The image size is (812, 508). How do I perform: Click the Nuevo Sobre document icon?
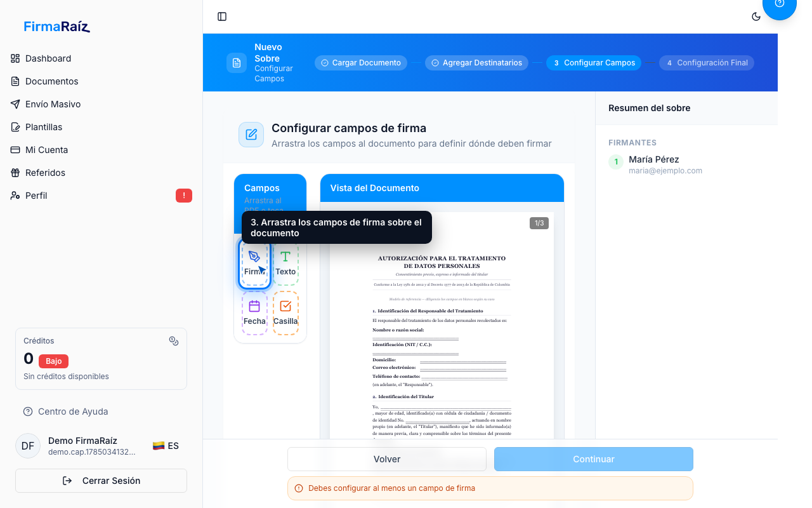click(237, 63)
